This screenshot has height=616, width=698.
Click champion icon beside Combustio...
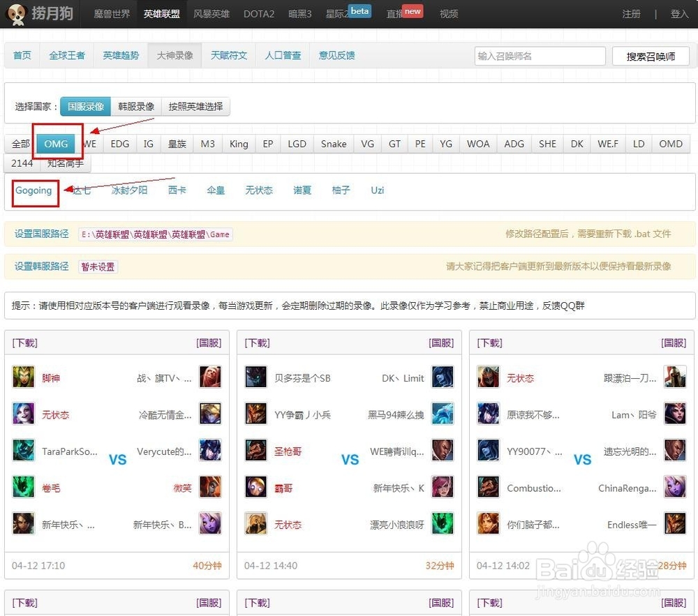(489, 487)
